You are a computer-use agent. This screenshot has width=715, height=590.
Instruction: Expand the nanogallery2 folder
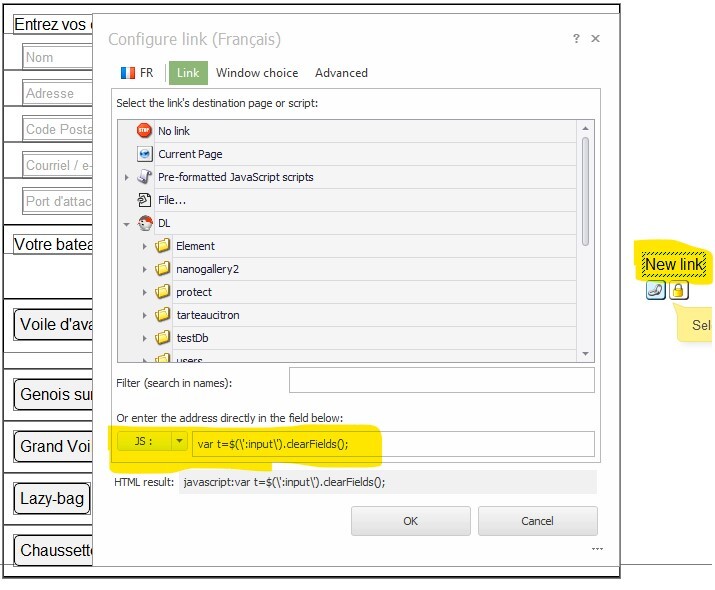(145, 269)
